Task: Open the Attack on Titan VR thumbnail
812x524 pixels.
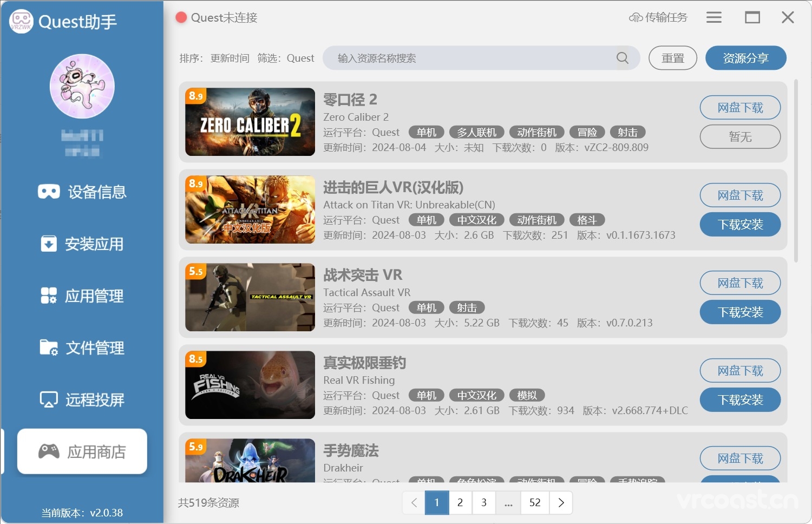Action: click(250, 209)
